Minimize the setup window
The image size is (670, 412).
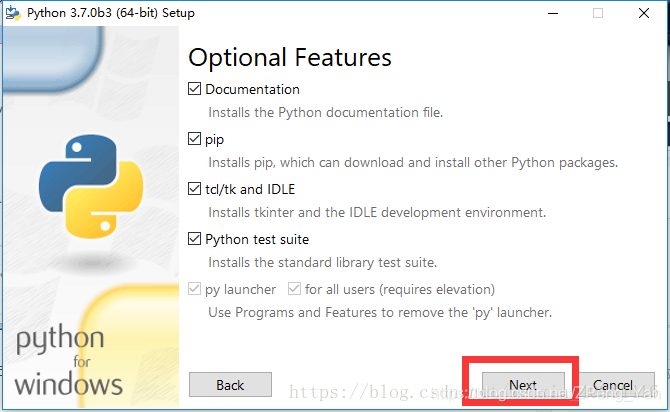click(553, 13)
